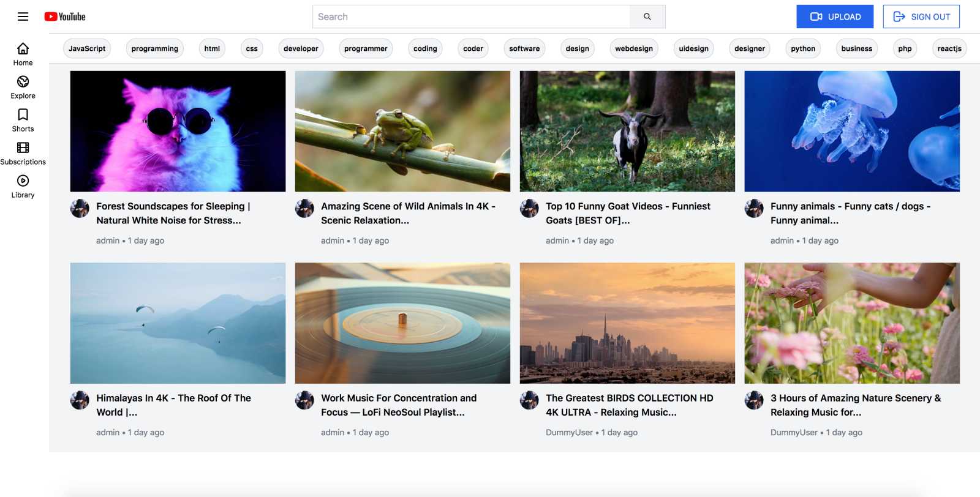Click the channel avatar next to the goat video

point(529,209)
